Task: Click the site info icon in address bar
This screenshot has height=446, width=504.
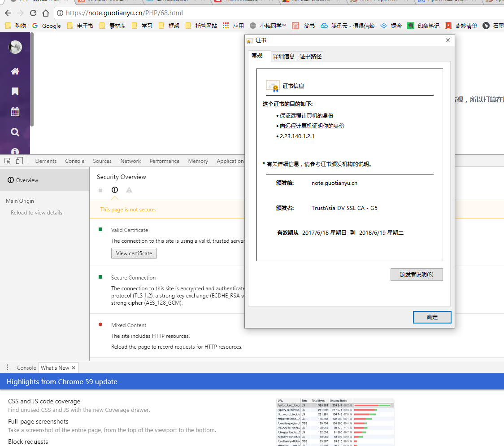Action: 60,13
